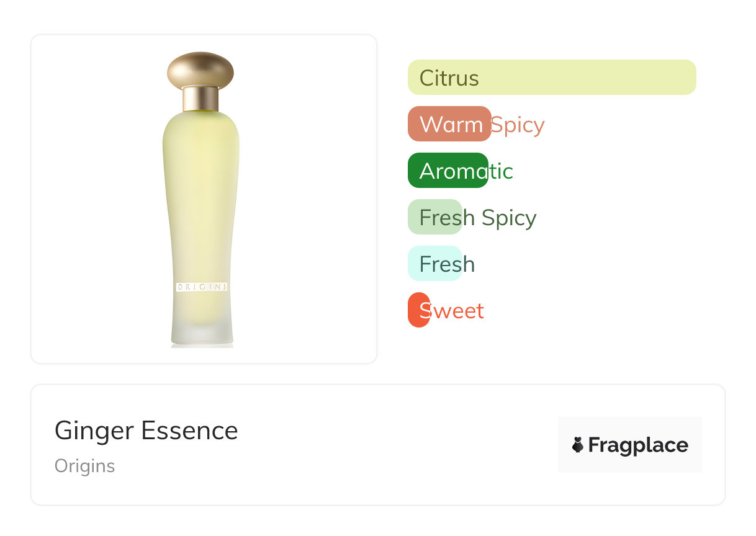Click the 'weet' text of Sweet label

[458, 311]
